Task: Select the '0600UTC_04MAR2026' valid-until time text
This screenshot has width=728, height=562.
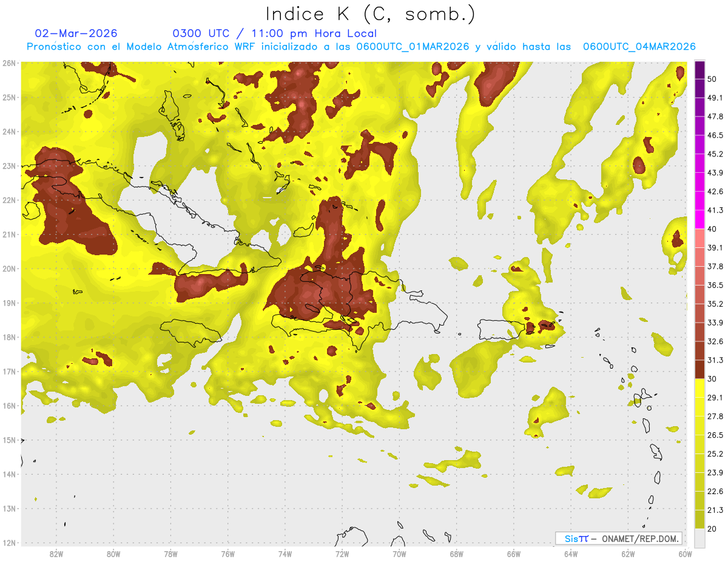Action: [639, 47]
